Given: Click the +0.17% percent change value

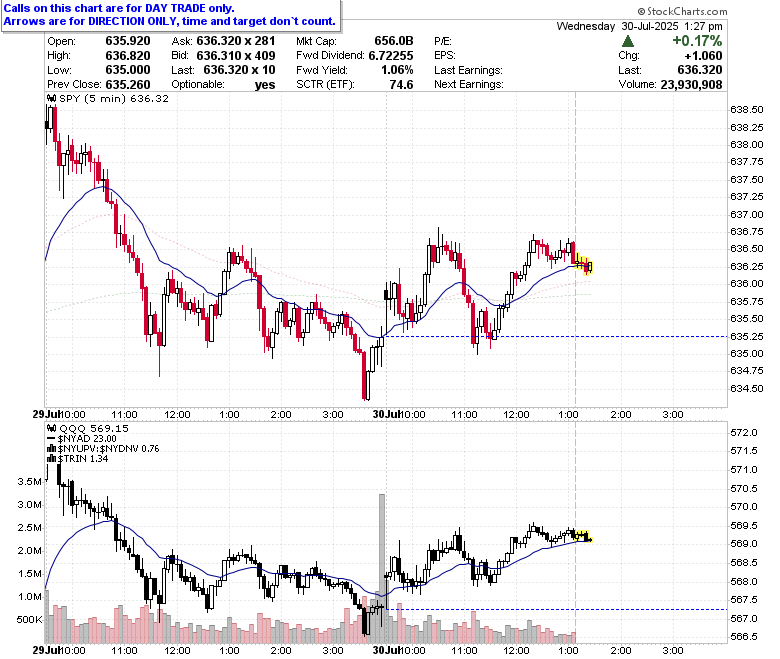Looking at the screenshot, I should coord(697,41).
